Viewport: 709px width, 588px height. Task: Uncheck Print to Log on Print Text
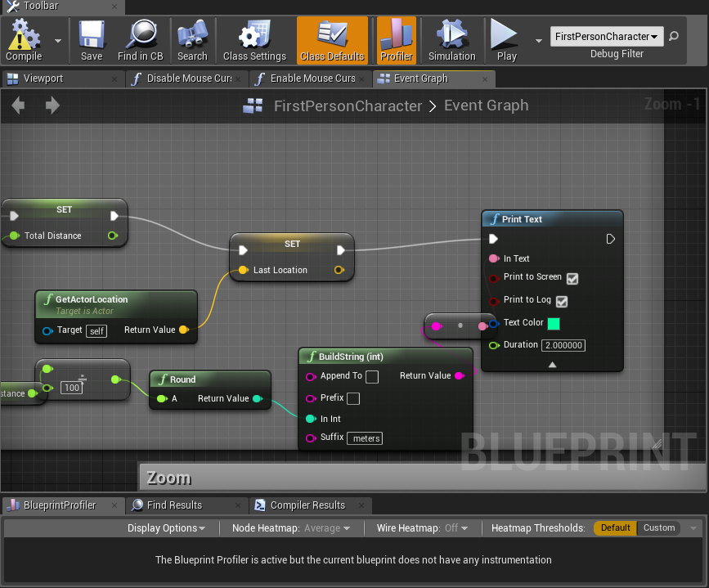[561, 300]
